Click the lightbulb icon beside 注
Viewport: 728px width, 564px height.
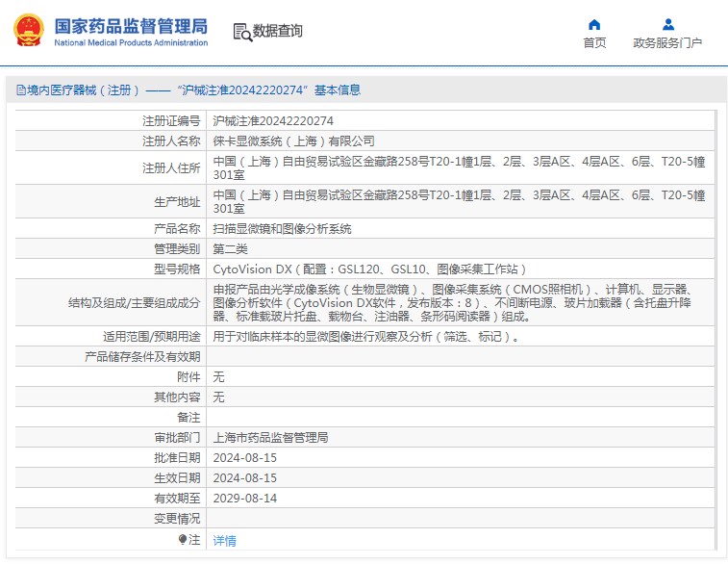pyautogui.click(x=183, y=539)
